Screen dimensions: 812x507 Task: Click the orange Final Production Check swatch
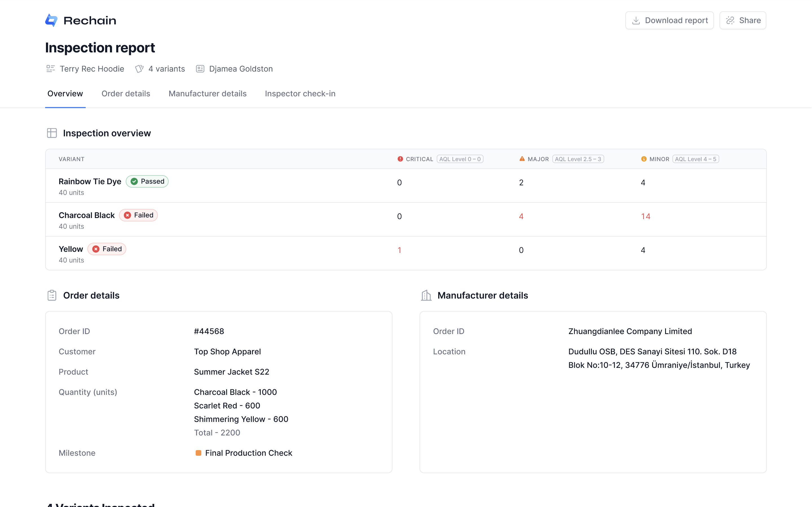198,453
